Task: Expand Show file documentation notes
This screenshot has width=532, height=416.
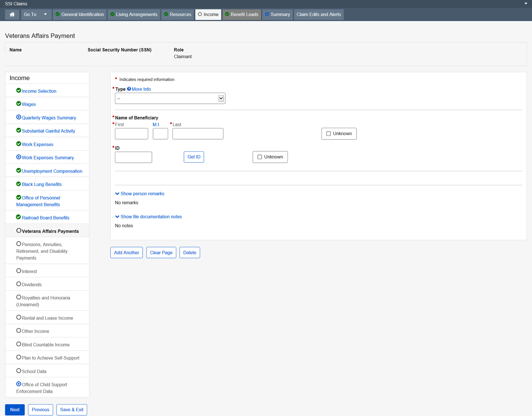Action: (x=149, y=217)
